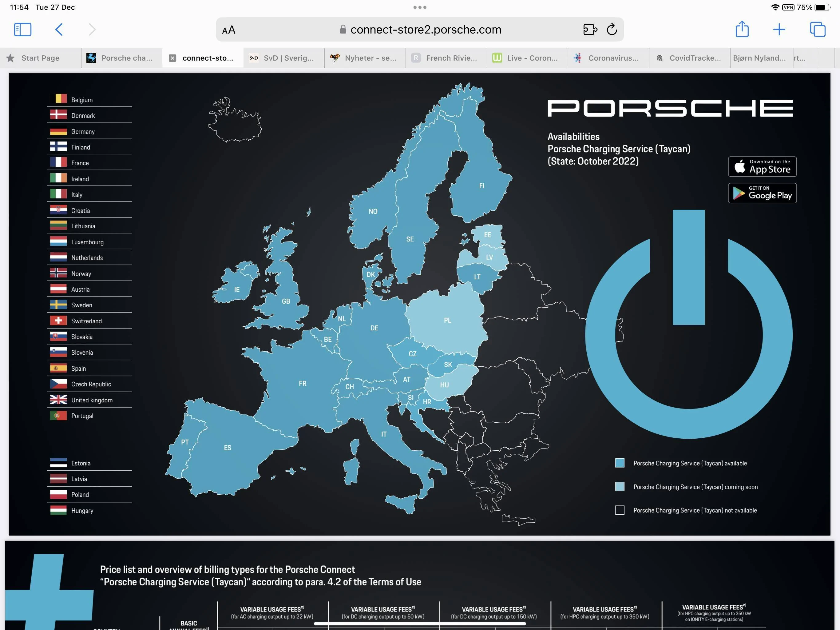Close the connect-sto... tab with X
840x630 pixels.
pos(172,58)
